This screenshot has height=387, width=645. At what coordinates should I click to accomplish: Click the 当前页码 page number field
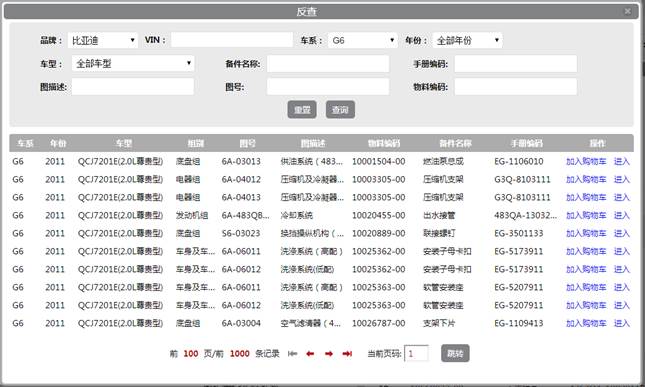[416, 354]
